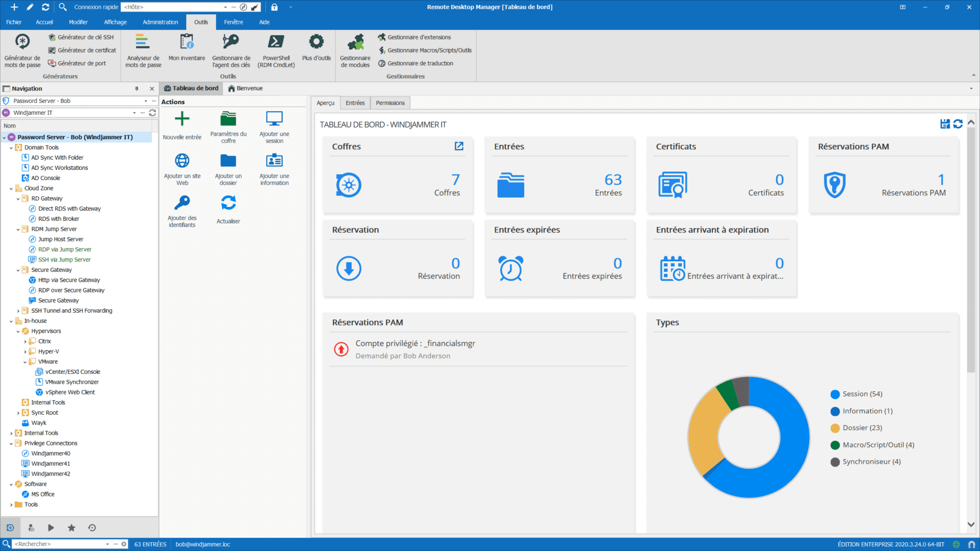The image size is (980, 551).
Task: Open the port generator
Action: pyautogui.click(x=77, y=63)
